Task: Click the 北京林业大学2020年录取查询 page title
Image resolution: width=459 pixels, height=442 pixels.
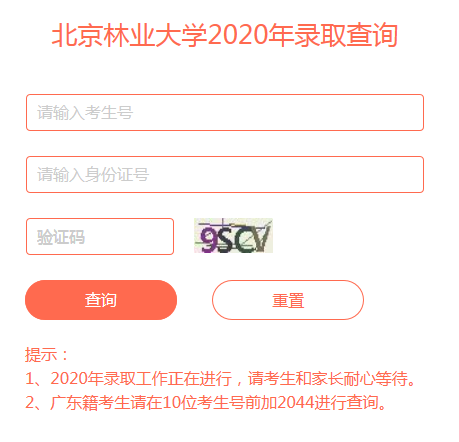Action: tap(225, 35)
